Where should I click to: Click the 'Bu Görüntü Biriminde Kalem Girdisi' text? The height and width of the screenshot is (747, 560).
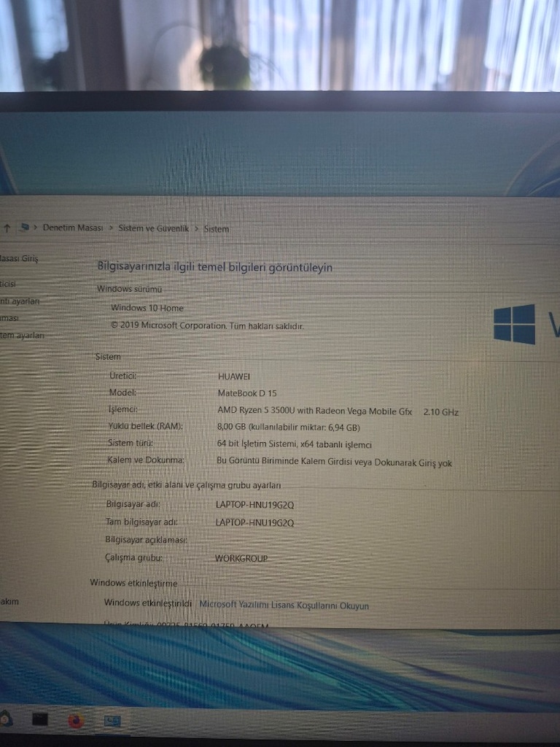tap(334, 462)
